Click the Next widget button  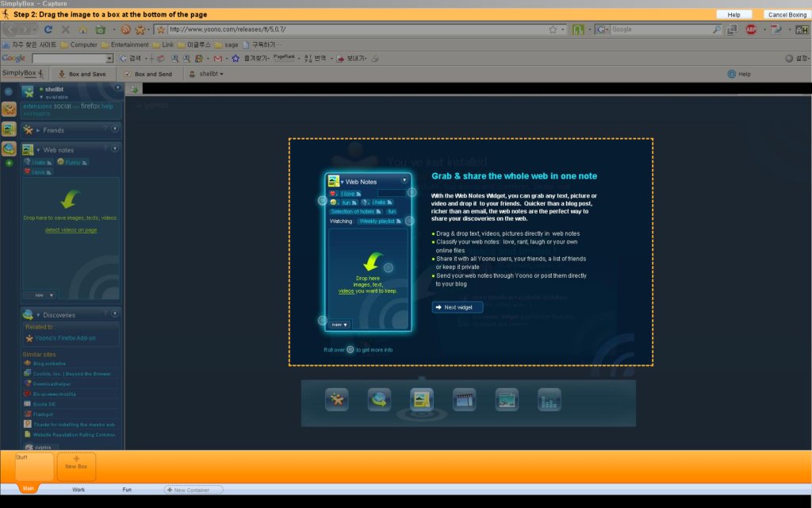pos(458,307)
